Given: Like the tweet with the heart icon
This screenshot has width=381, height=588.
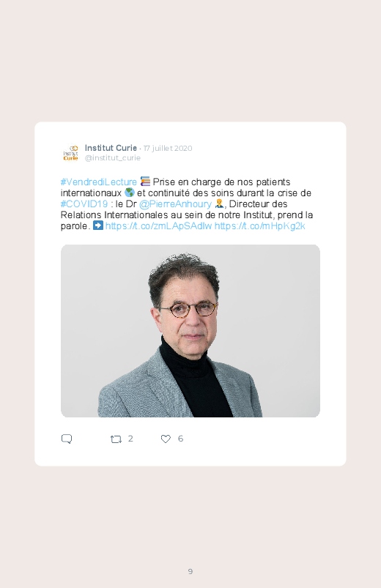Looking at the screenshot, I should (x=166, y=439).
